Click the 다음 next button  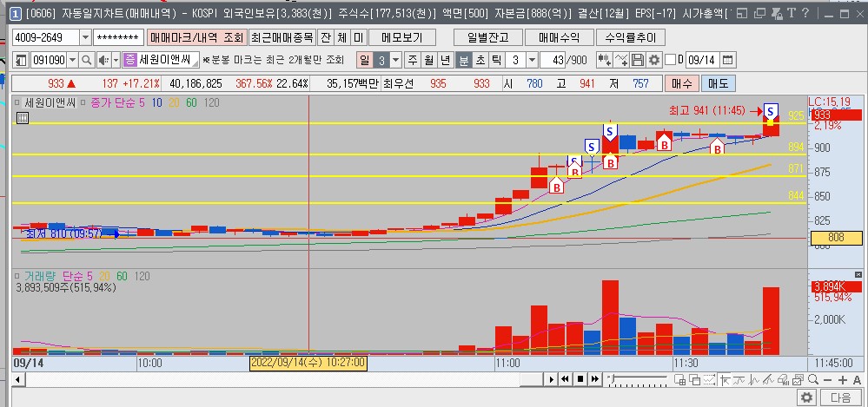click(x=841, y=397)
